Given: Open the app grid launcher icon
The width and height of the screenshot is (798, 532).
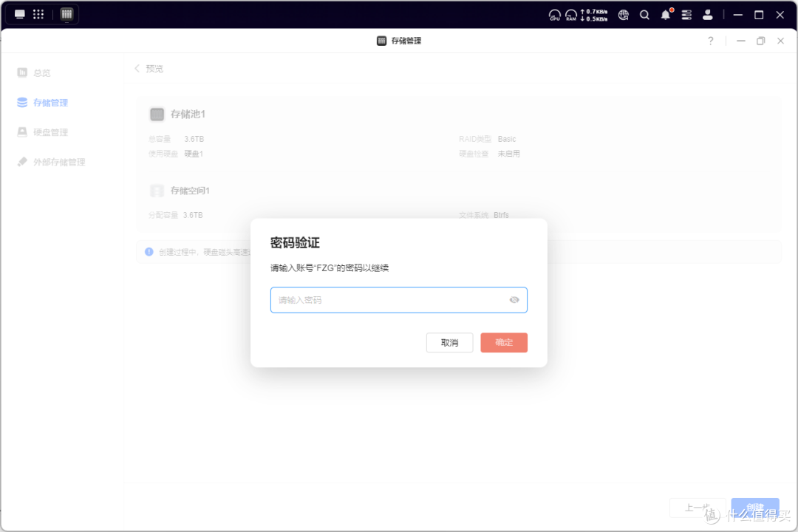Looking at the screenshot, I should click(x=38, y=14).
